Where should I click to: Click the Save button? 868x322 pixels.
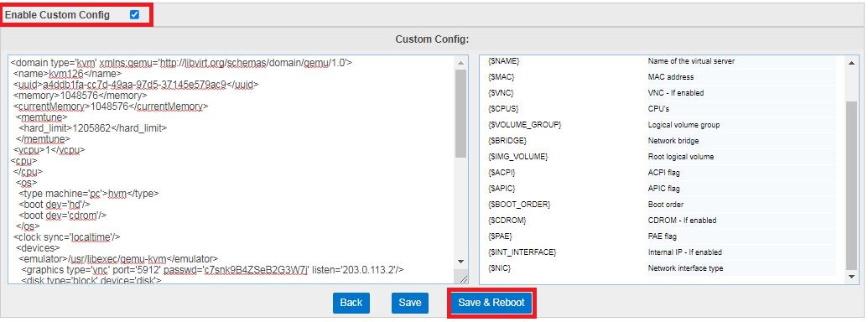(x=409, y=303)
